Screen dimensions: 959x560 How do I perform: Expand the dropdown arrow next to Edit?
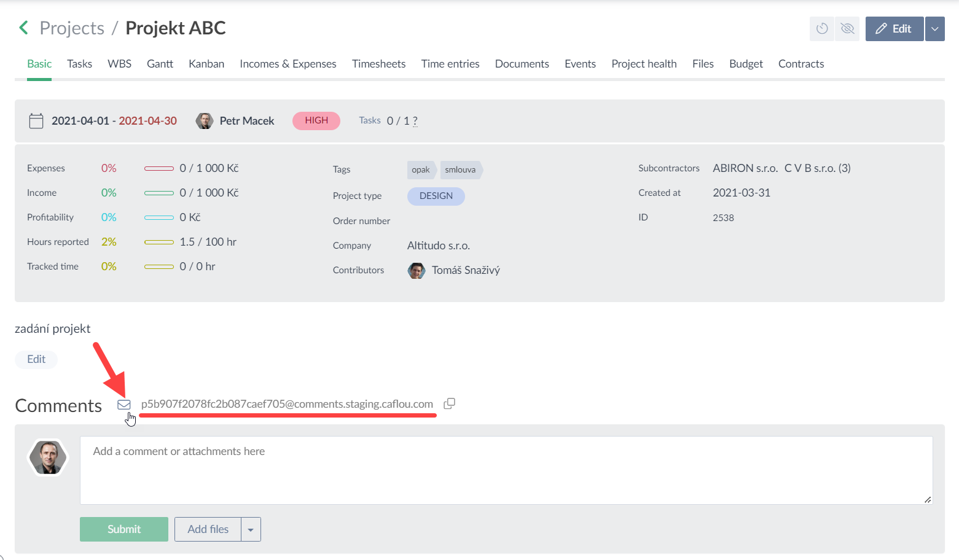[934, 29]
